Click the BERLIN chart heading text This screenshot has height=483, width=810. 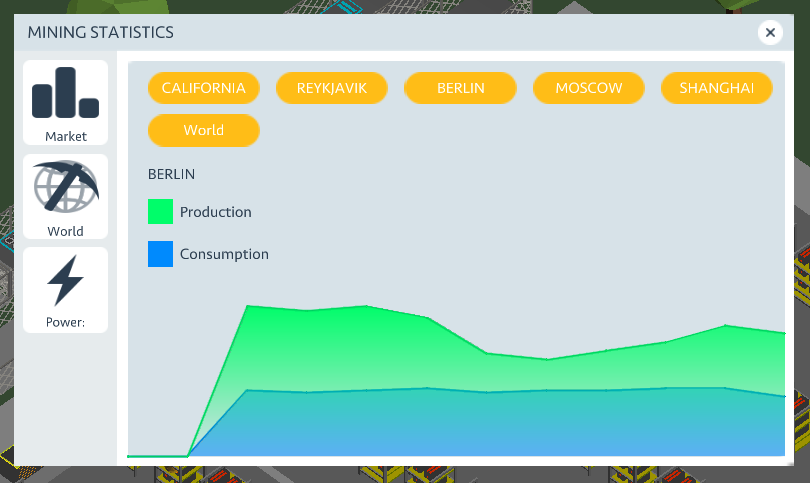[172, 174]
